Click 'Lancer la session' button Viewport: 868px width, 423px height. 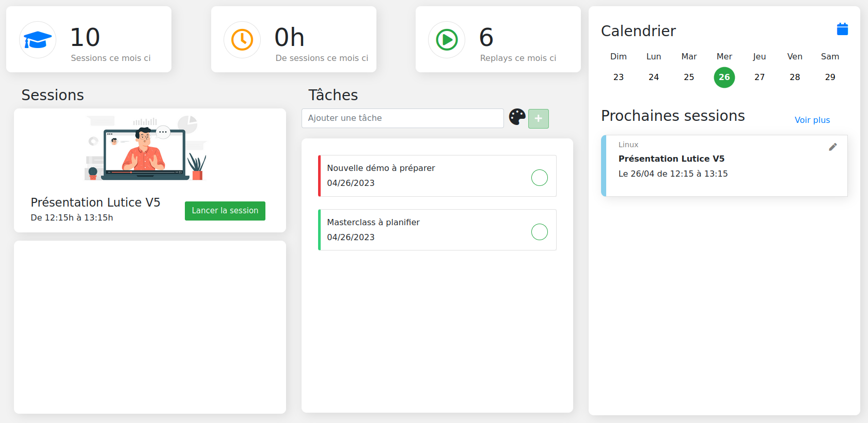[x=225, y=211]
